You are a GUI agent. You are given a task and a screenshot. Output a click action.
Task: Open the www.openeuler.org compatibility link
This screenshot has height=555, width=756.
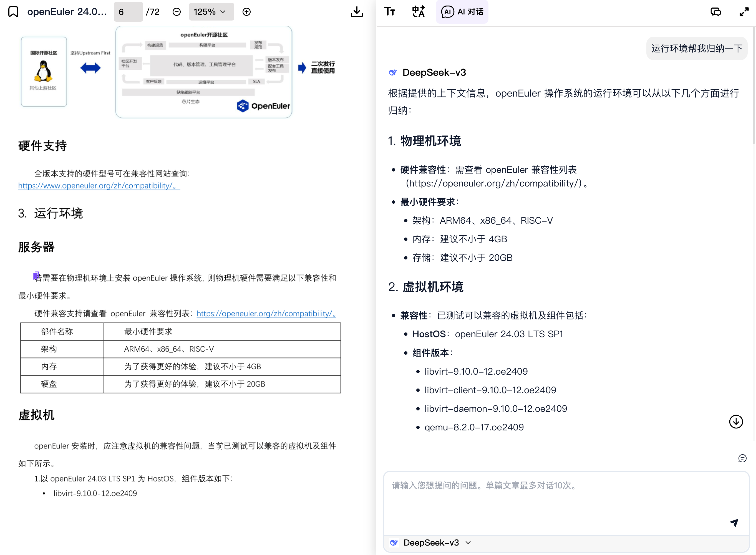coord(99,186)
